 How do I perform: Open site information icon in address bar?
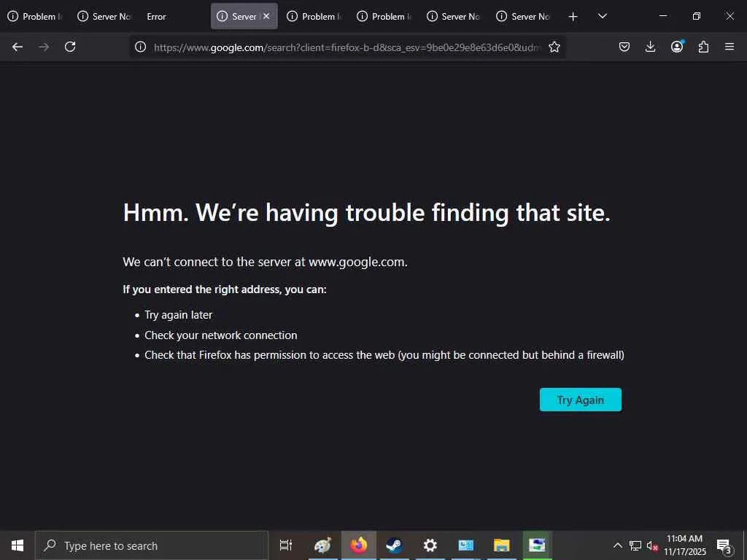pyautogui.click(x=140, y=47)
